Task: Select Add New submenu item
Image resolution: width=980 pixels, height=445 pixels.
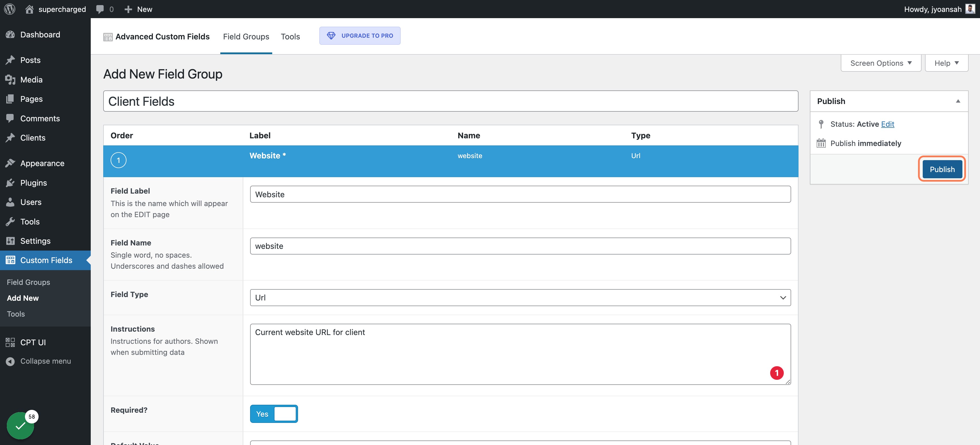Action: click(x=23, y=298)
